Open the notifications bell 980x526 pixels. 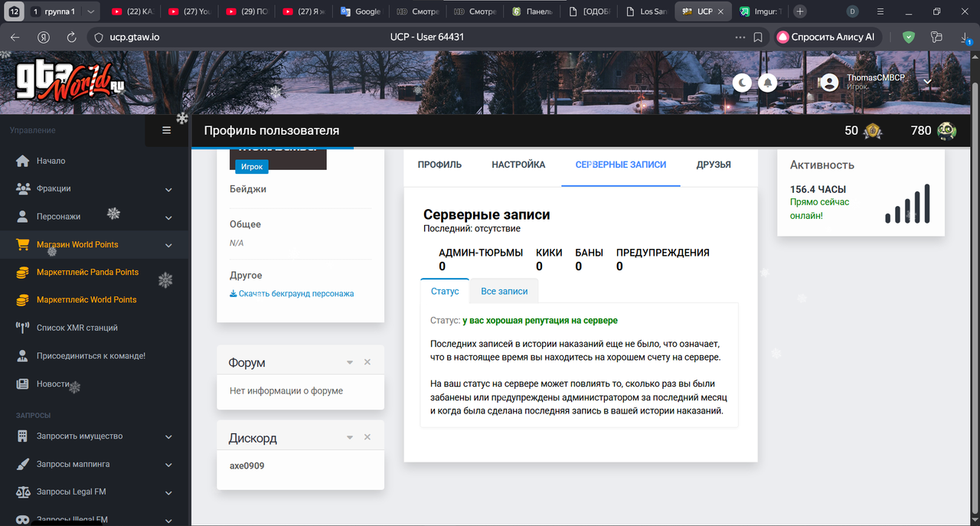pyautogui.click(x=766, y=83)
